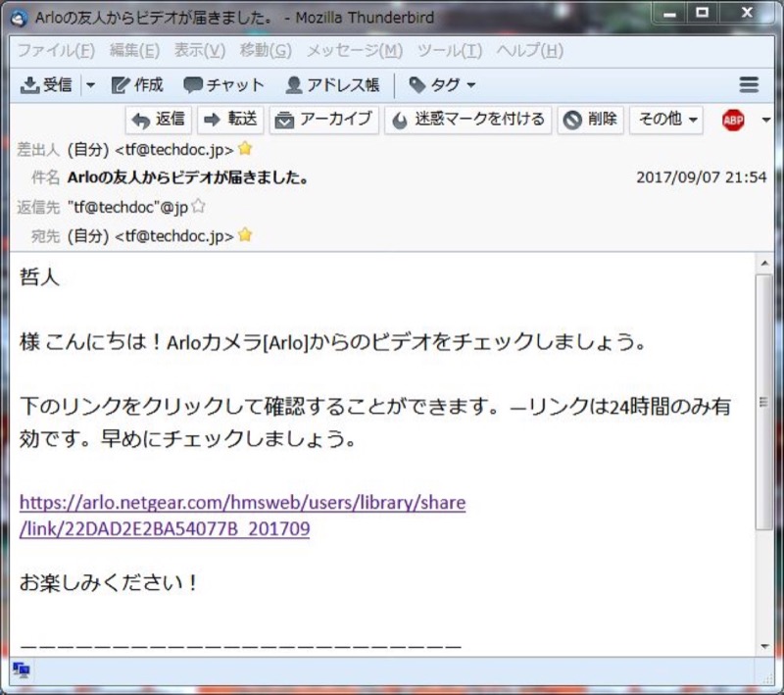Open the ファイル(F) menu
Screen dimensions: 784x695
click(x=56, y=51)
